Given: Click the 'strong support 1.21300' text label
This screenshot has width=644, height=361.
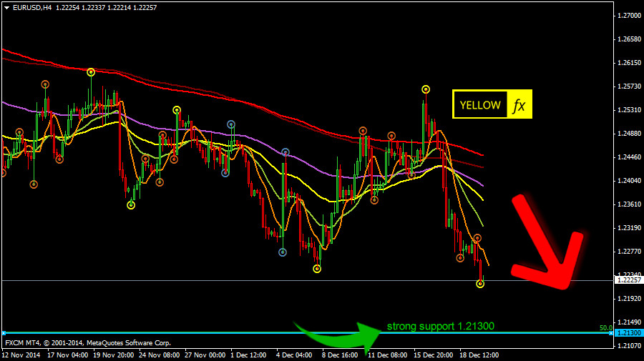Looking at the screenshot, I should tap(440, 326).
